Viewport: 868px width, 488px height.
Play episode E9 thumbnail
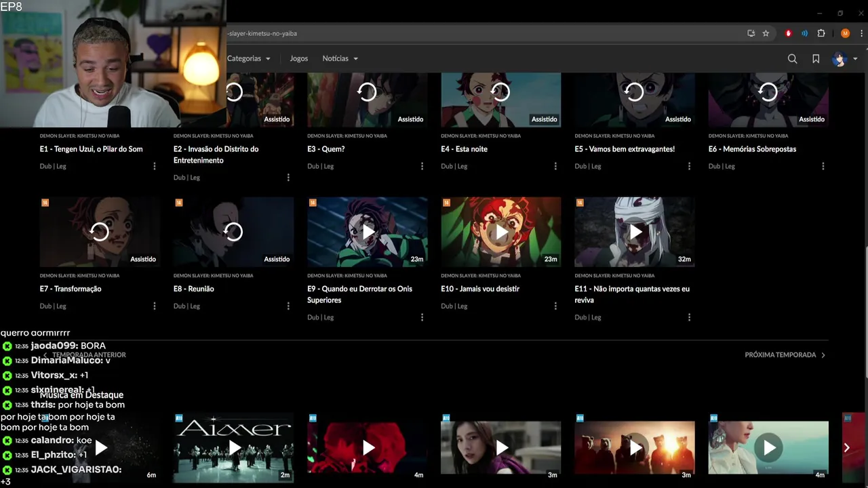[367, 232]
